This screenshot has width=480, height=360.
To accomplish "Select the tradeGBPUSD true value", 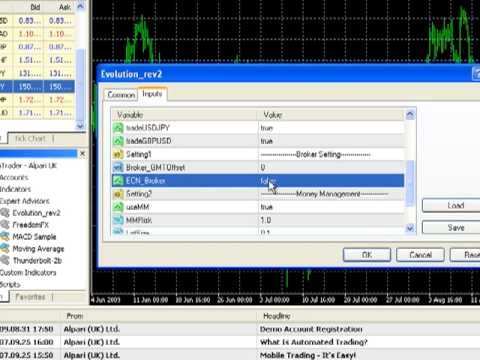I will [x=331, y=141].
